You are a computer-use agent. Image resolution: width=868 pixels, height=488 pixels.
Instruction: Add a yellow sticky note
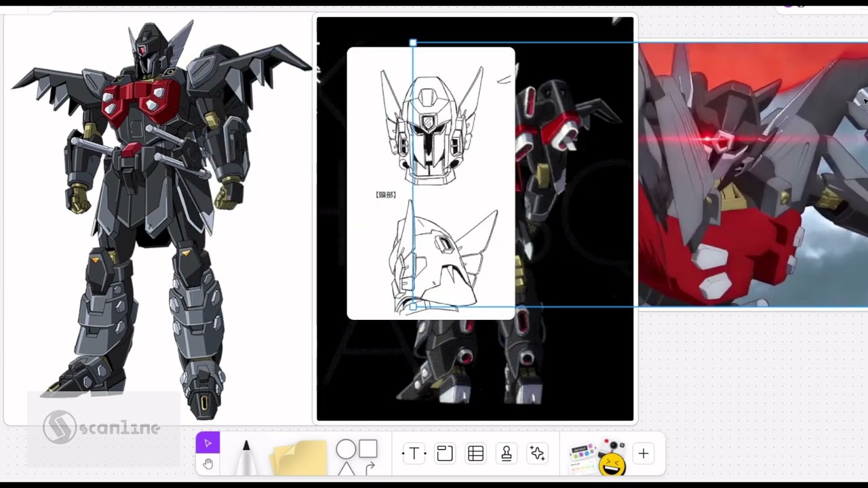tap(298, 457)
